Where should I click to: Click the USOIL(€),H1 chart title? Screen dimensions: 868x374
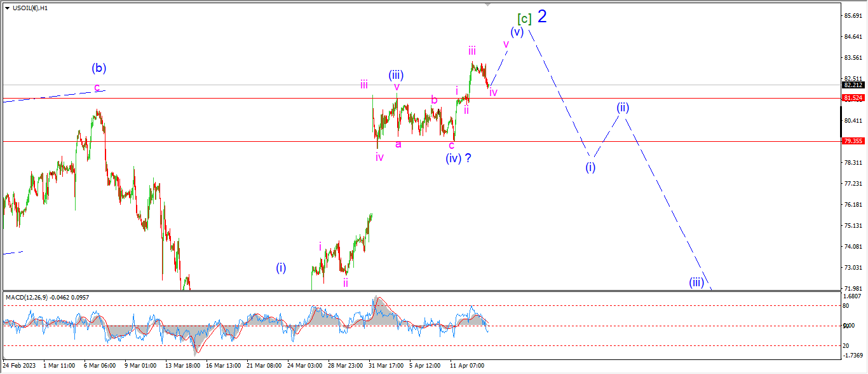click(33, 8)
